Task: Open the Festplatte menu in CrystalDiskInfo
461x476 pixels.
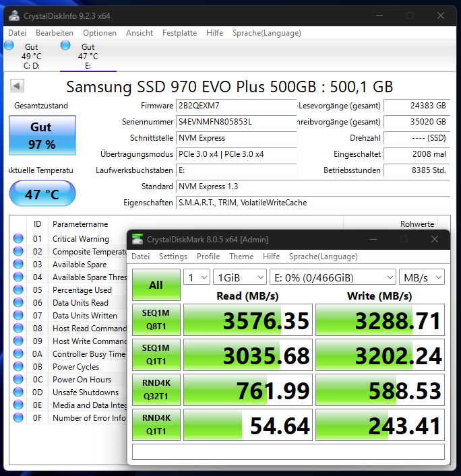Action: coord(179,33)
